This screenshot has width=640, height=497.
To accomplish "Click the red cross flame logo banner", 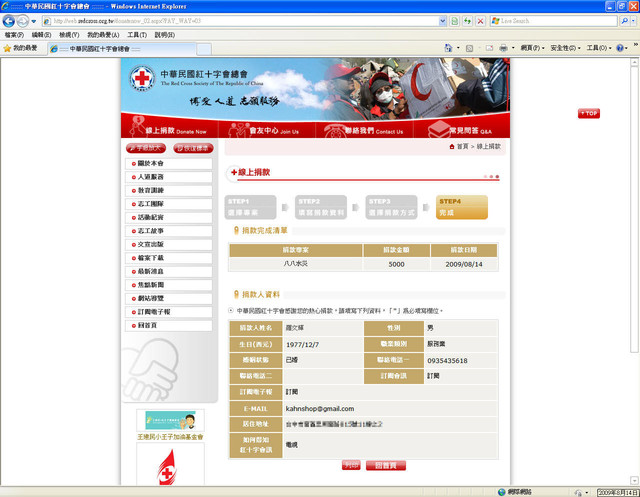I will (x=170, y=464).
